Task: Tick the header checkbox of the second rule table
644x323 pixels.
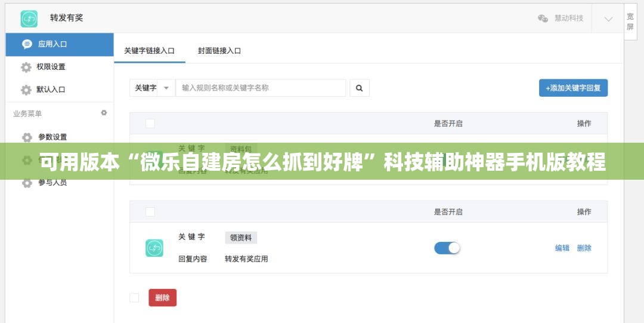Action: pos(150,212)
